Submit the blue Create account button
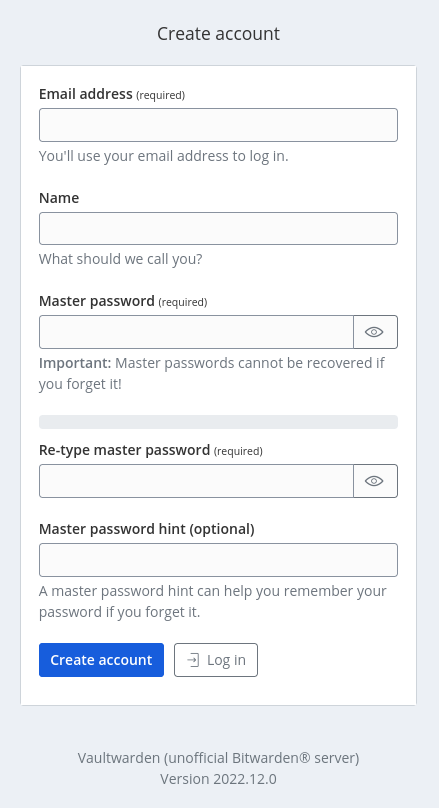Viewport: 439px width, 808px height. [102, 660]
